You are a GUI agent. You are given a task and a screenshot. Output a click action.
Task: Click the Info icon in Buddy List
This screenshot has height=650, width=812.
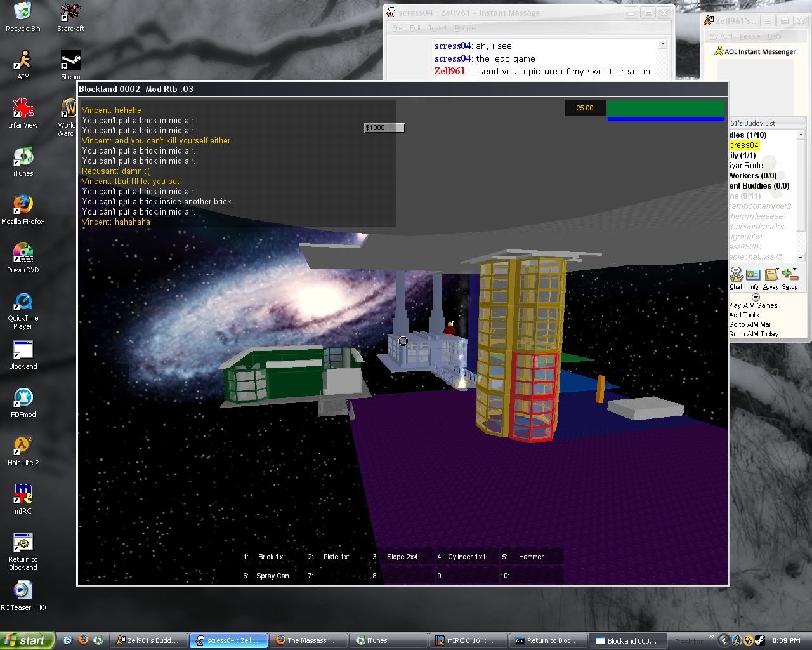coord(753,278)
